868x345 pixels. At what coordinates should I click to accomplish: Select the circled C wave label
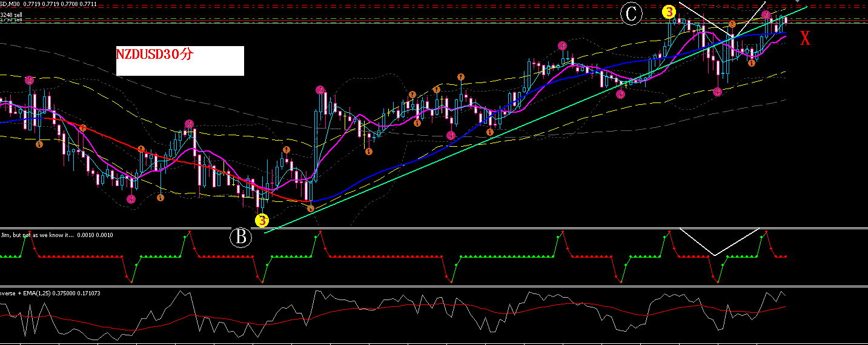[x=631, y=13]
